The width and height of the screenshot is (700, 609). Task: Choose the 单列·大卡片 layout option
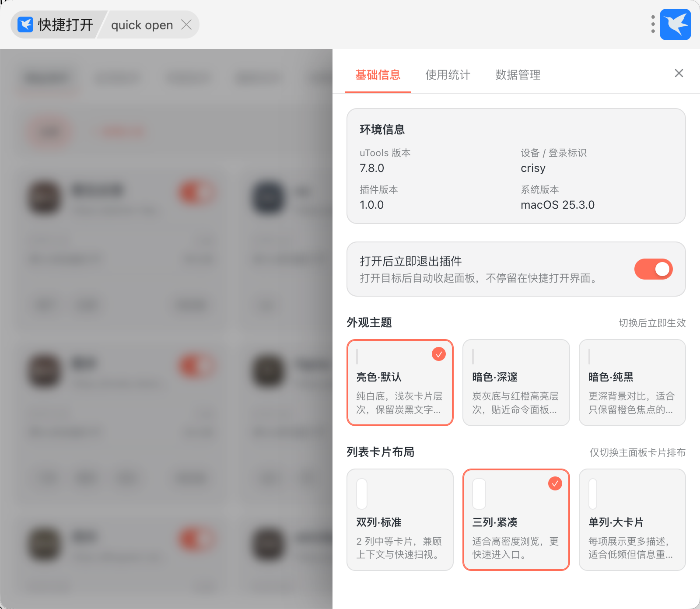(x=632, y=520)
